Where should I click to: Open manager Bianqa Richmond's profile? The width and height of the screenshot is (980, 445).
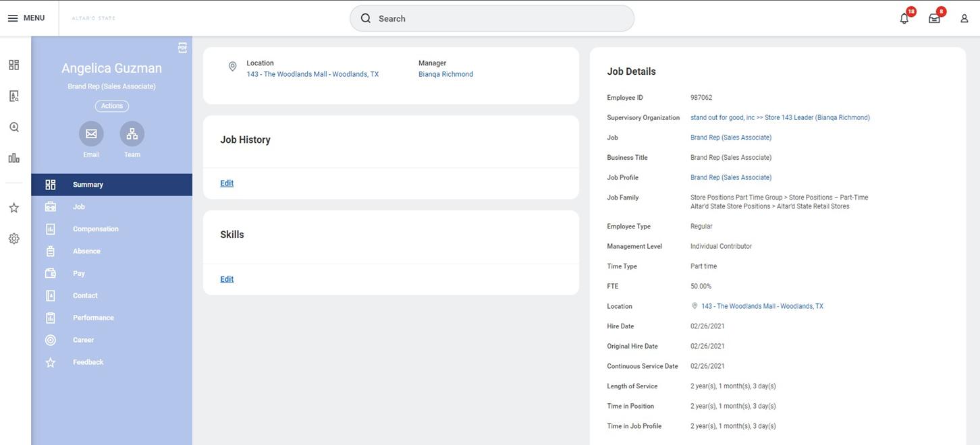tap(445, 74)
